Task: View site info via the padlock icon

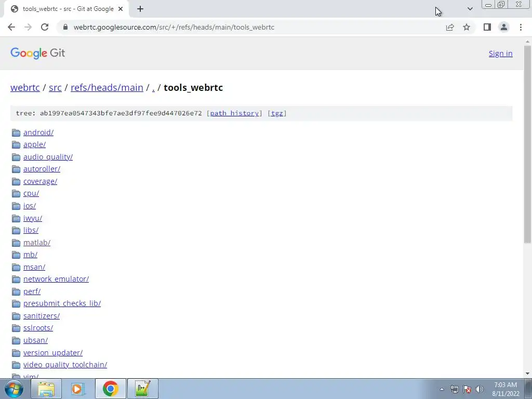Action: (65, 27)
